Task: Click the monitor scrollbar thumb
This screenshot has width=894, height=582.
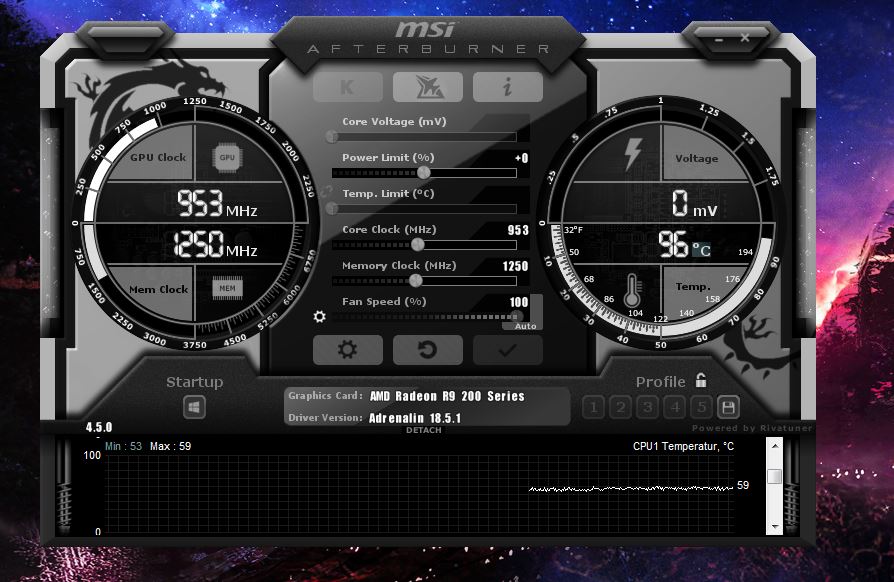Action: point(774,477)
